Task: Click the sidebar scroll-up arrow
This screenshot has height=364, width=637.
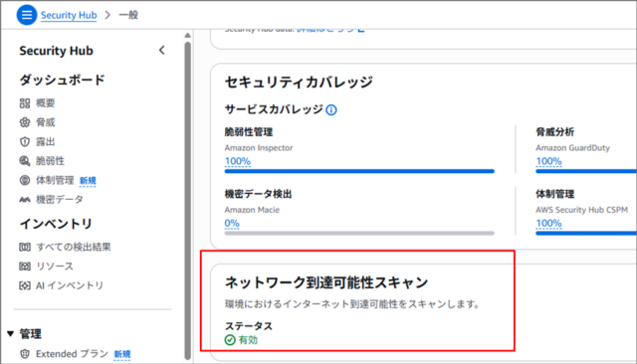Action: click(187, 36)
